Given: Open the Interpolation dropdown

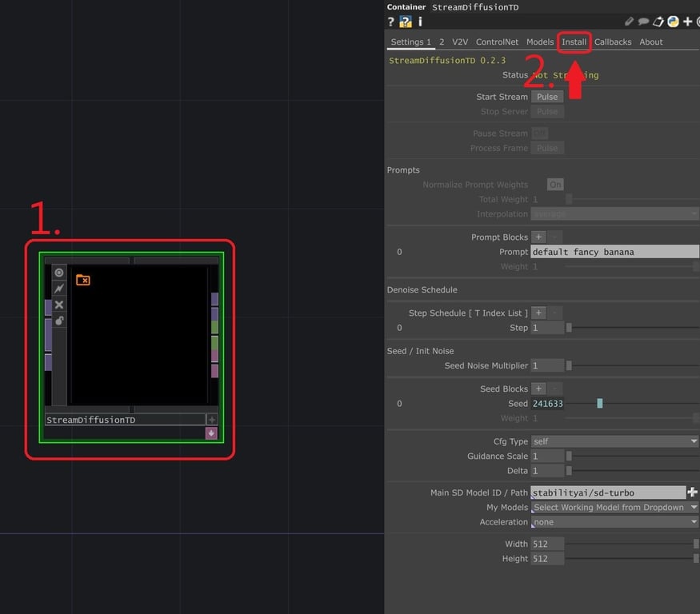Looking at the screenshot, I should pyautogui.click(x=614, y=214).
